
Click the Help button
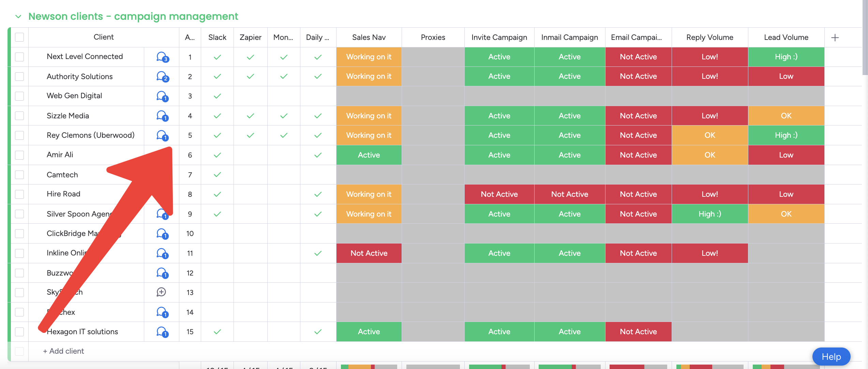831,357
